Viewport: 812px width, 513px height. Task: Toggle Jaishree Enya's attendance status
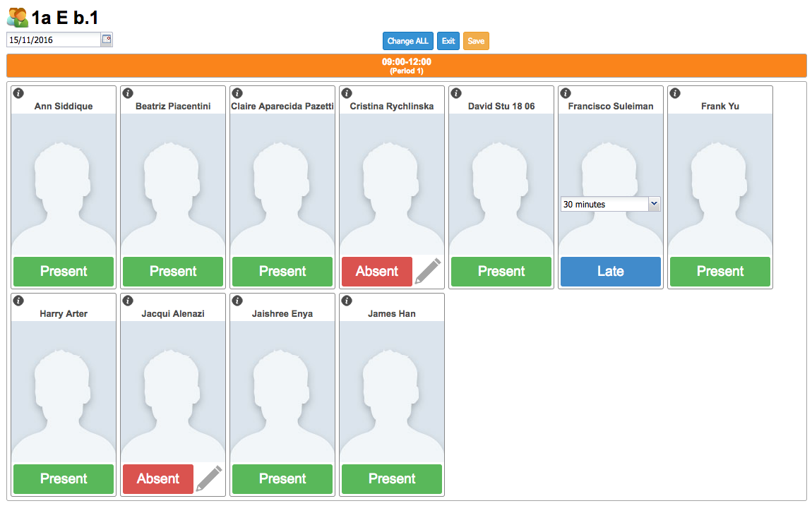click(x=282, y=478)
